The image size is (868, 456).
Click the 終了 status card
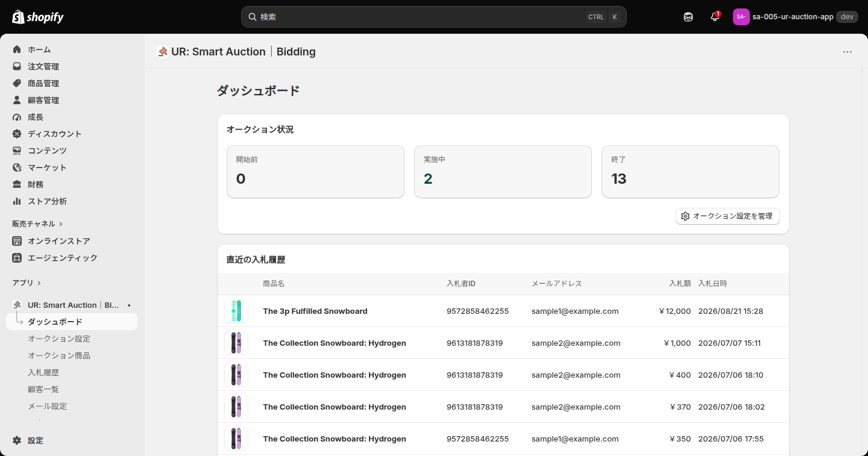[690, 172]
